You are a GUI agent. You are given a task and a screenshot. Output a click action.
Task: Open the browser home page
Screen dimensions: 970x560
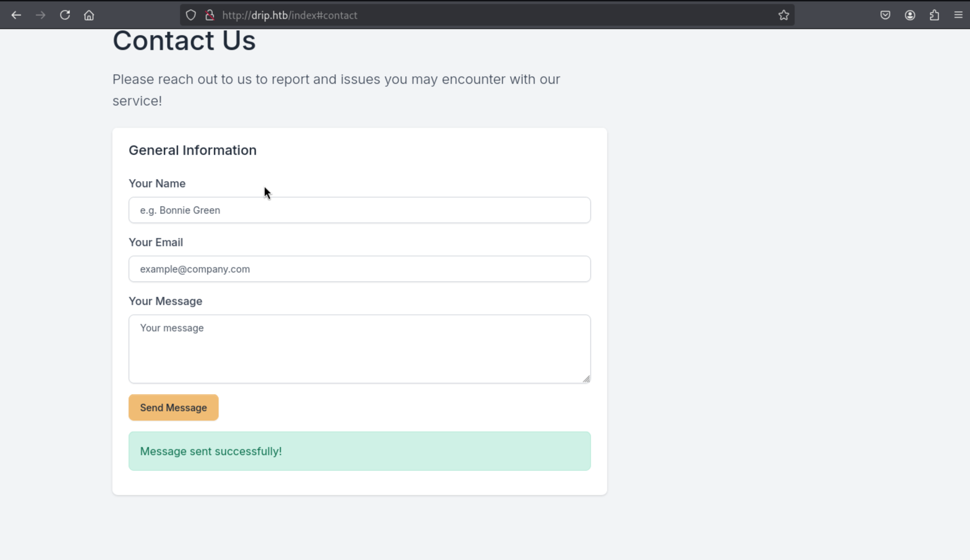pos(89,15)
